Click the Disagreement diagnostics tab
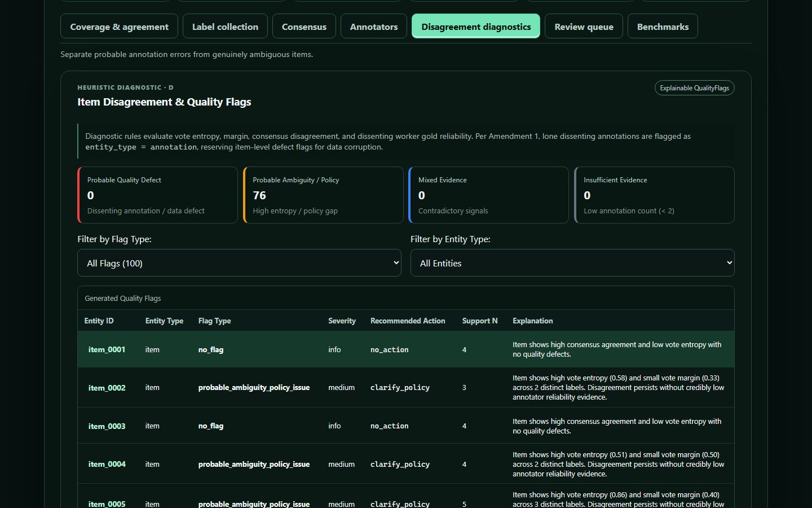Screen dimensions: 812x508 click(x=476, y=27)
